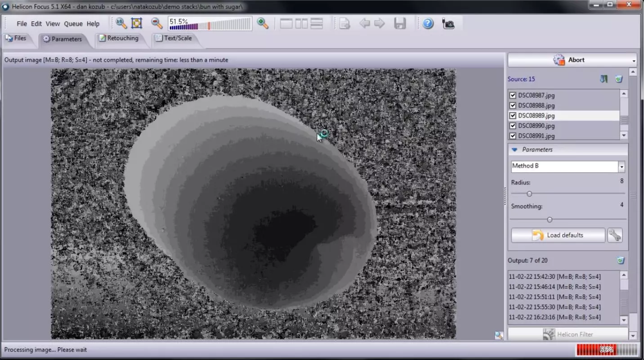Click the Source: 15 label
The image size is (644, 360).
pyautogui.click(x=521, y=79)
